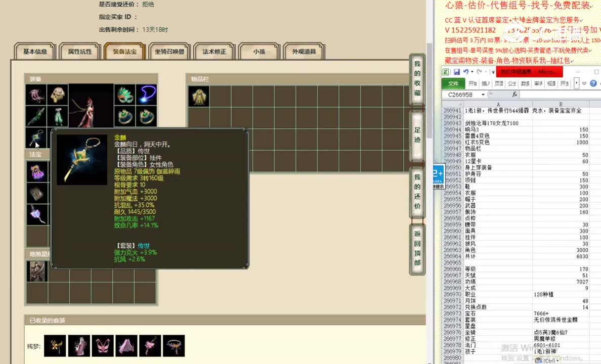Screen dimensions: 601x364
Task: Select the second emerald ring icon
Action: click(146, 116)
